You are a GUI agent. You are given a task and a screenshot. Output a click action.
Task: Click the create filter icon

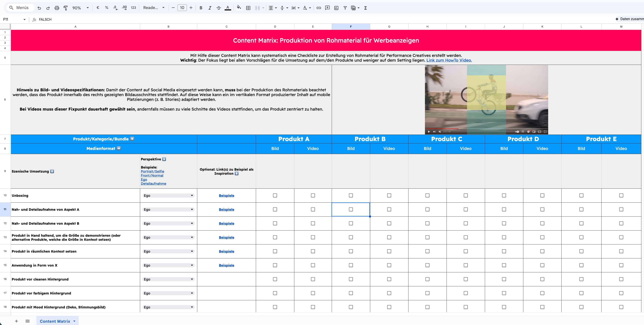[345, 8]
